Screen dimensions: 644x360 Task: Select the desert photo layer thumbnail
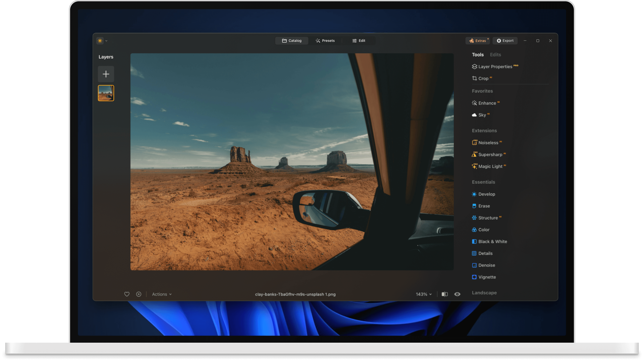tap(106, 93)
